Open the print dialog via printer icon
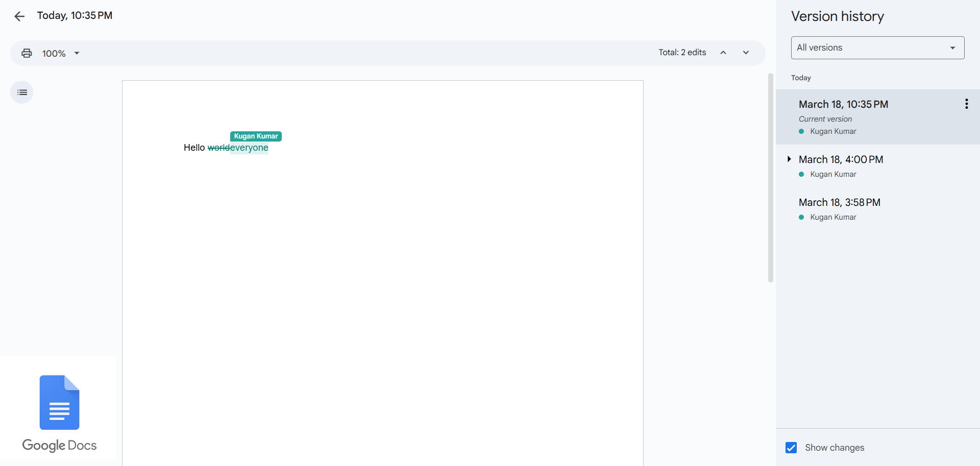Image resolution: width=980 pixels, height=466 pixels. (27, 53)
